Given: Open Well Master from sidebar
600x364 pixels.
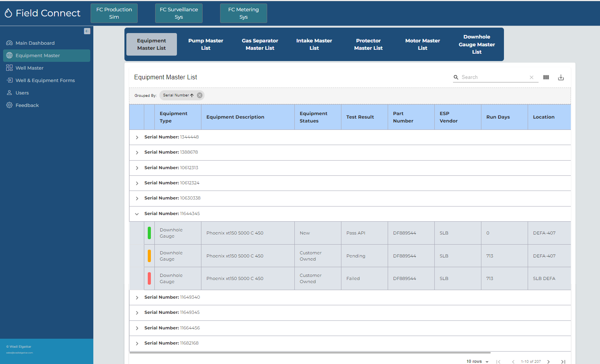Looking at the screenshot, I should click(47, 68).
